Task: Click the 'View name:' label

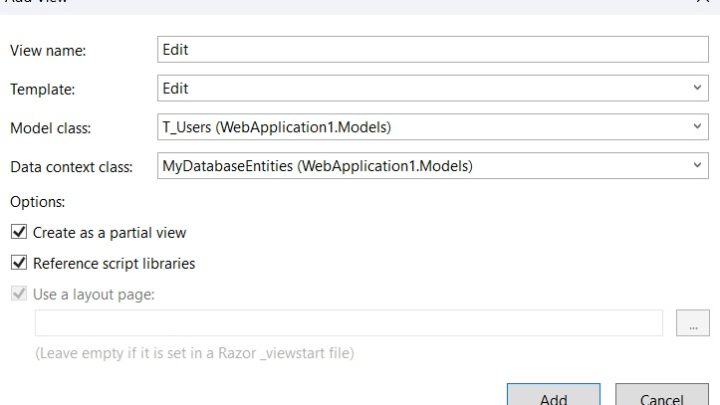Action: (x=48, y=51)
